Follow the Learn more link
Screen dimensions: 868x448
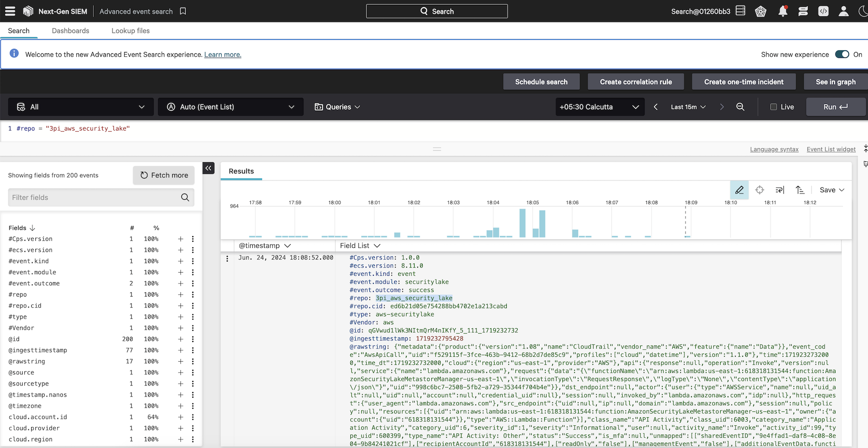tap(222, 55)
